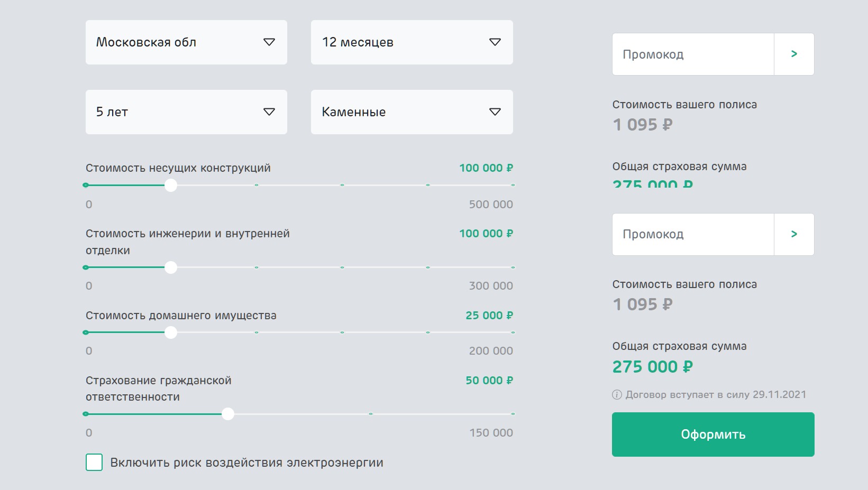868x490 pixels.
Task: Open the Московская обл region dropdown
Action: pos(186,42)
